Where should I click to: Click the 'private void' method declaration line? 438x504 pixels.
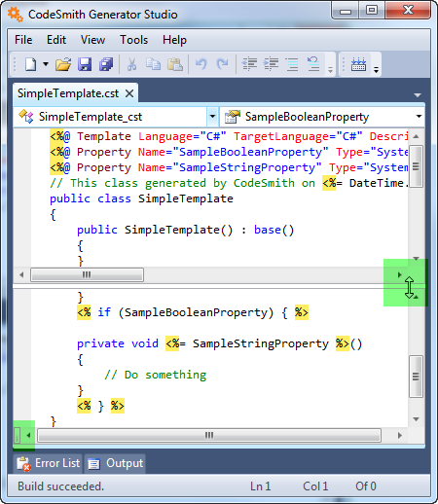[219, 343]
